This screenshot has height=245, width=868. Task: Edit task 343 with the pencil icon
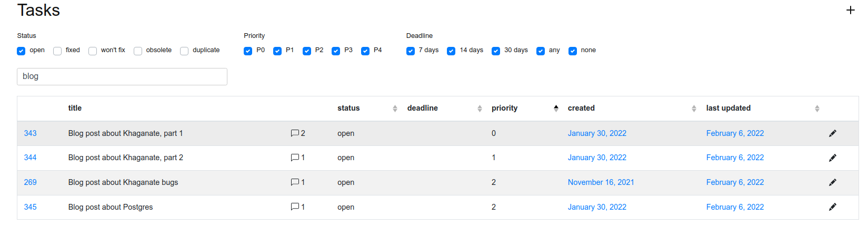pyautogui.click(x=832, y=133)
